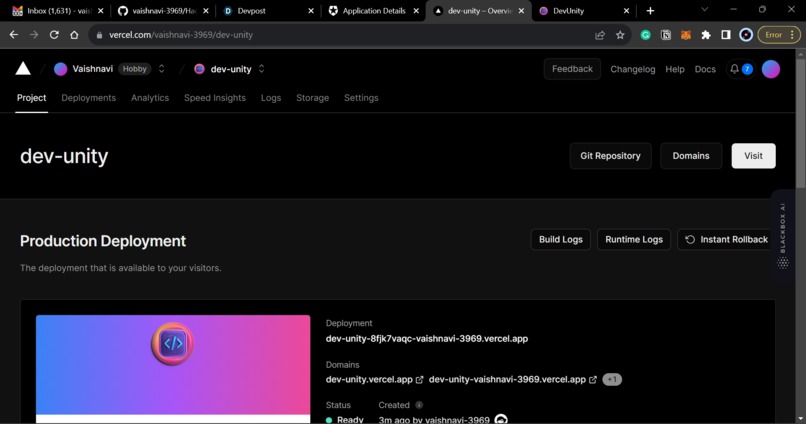806x424 pixels.
Task: Open the Changelog link
Action: coord(633,69)
